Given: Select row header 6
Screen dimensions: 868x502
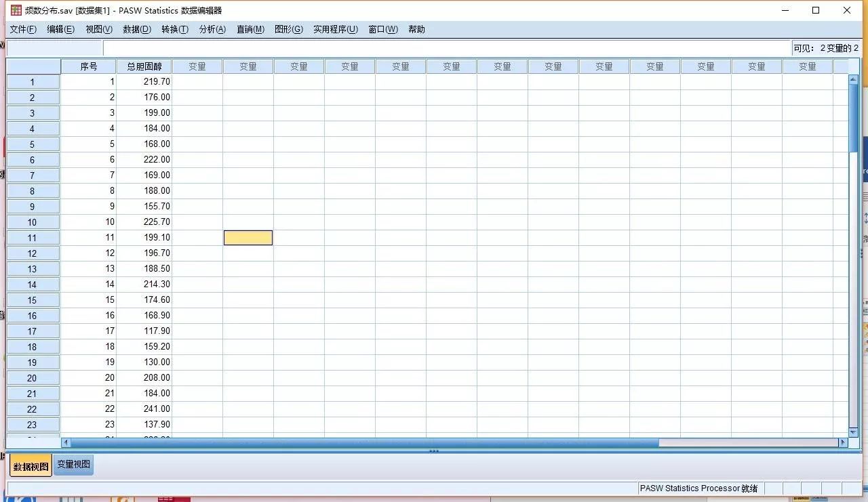Looking at the screenshot, I should coord(33,160).
